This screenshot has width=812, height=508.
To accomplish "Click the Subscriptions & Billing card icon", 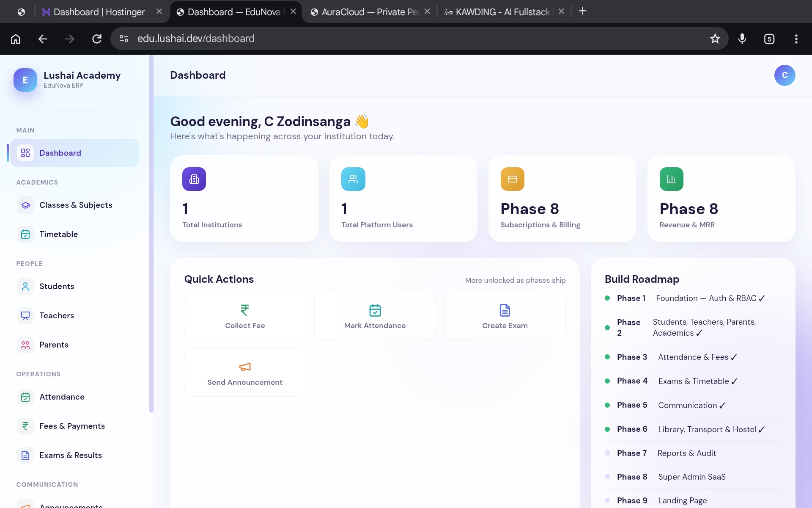I will tap(512, 179).
